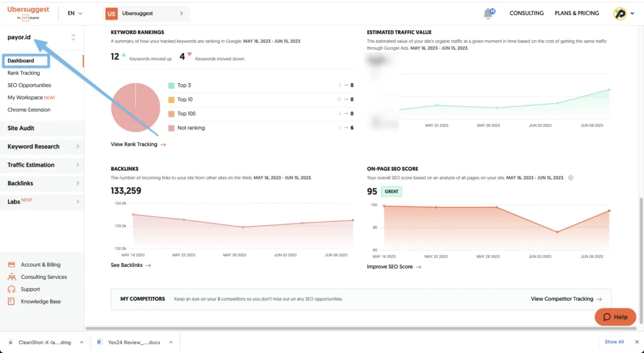Click the on-page SEO score 95
The width and height of the screenshot is (644, 353).
point(372,191)
